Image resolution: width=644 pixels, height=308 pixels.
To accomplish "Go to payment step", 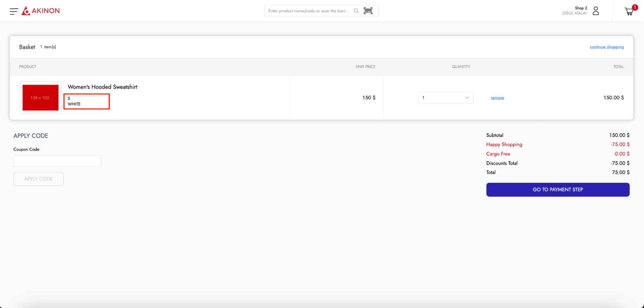I will [x=558, y=190].
